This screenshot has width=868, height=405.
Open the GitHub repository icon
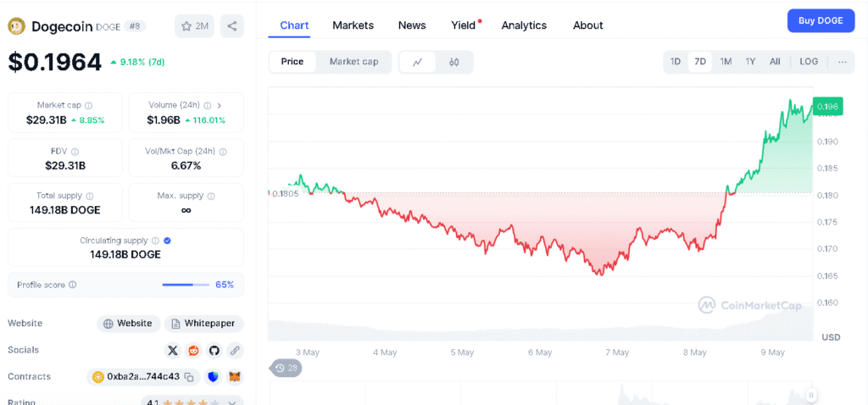pos(214,350)
